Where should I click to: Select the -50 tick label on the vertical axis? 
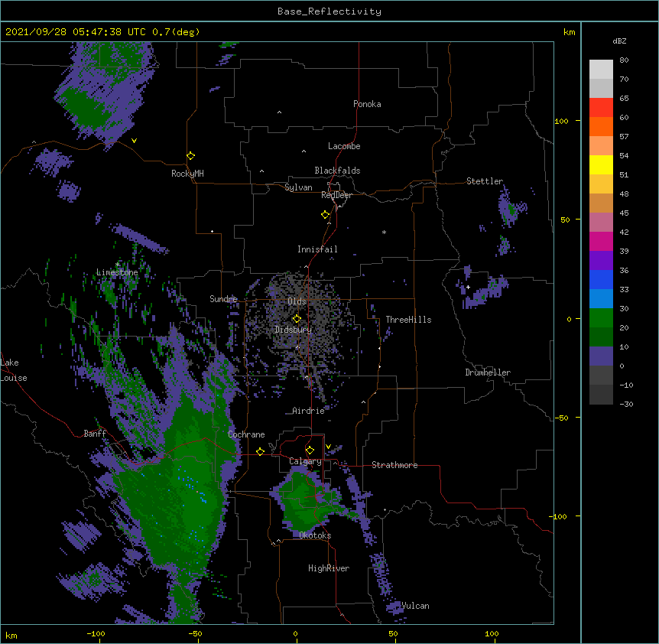[x=561, y=418]
